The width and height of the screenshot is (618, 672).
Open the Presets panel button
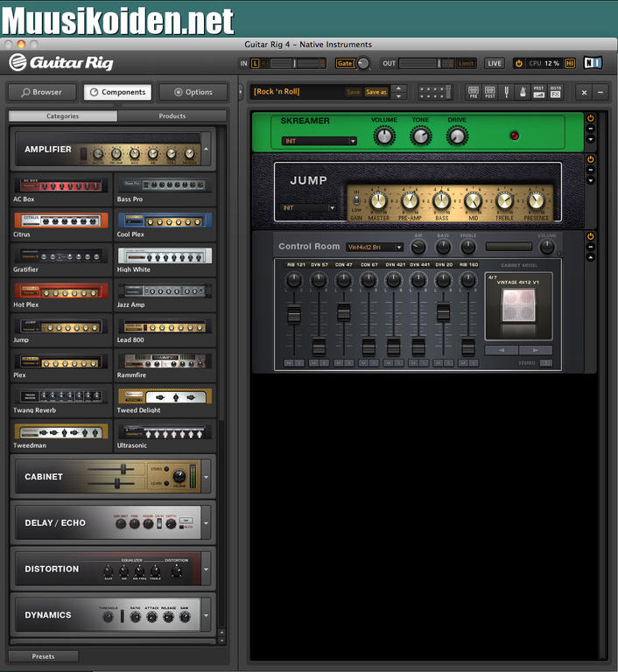coord(43,656)
